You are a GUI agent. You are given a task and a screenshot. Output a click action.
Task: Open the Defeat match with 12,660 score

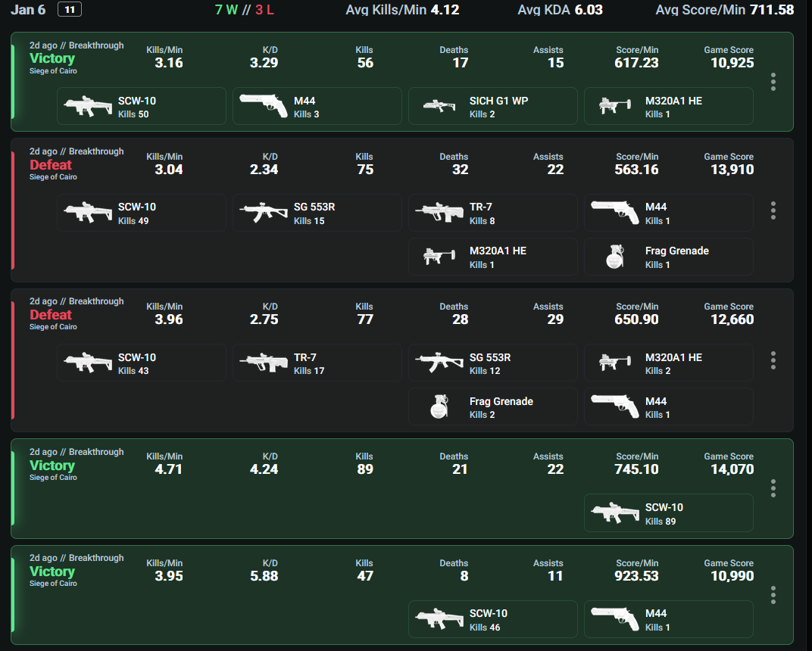(x=402, y=360)
